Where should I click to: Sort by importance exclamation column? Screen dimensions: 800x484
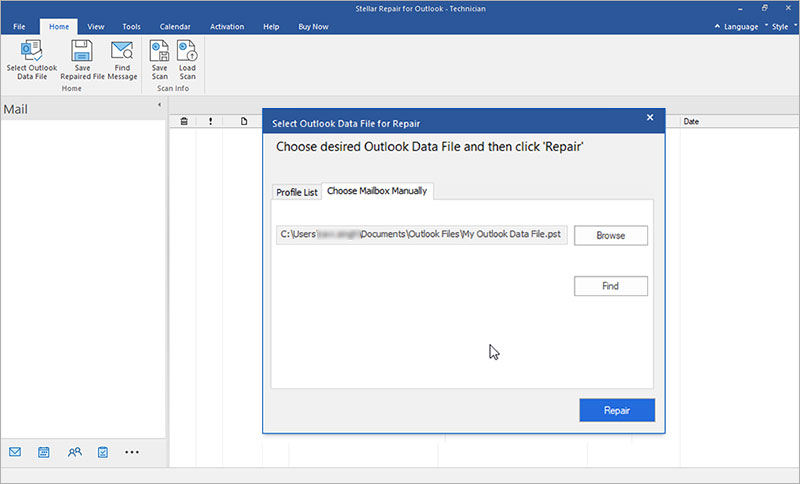click(x=210, y=121)
